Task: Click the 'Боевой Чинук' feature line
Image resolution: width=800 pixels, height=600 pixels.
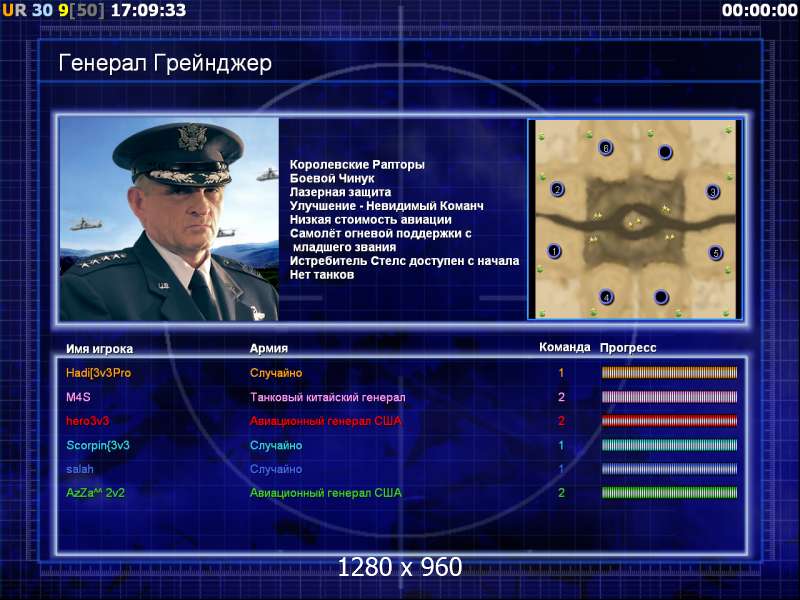Action: pos(332,178)
